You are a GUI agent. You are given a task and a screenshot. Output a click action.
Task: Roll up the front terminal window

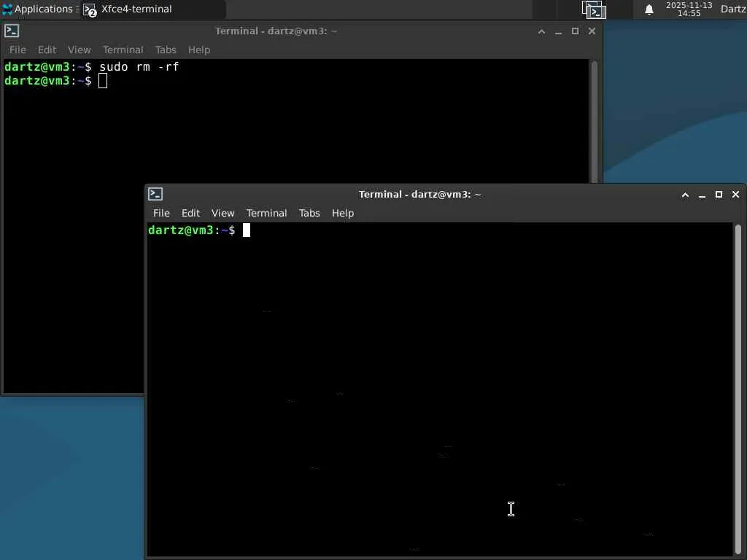(685, 195)
